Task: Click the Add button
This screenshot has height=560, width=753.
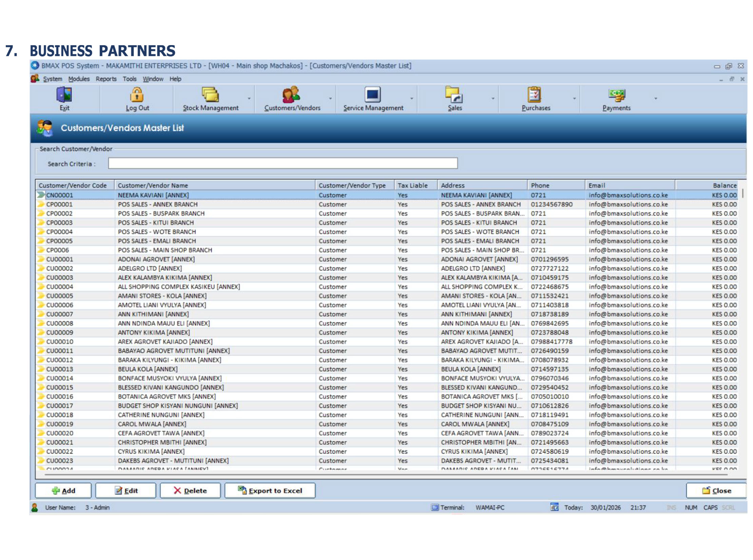Action: click(63, 490)
